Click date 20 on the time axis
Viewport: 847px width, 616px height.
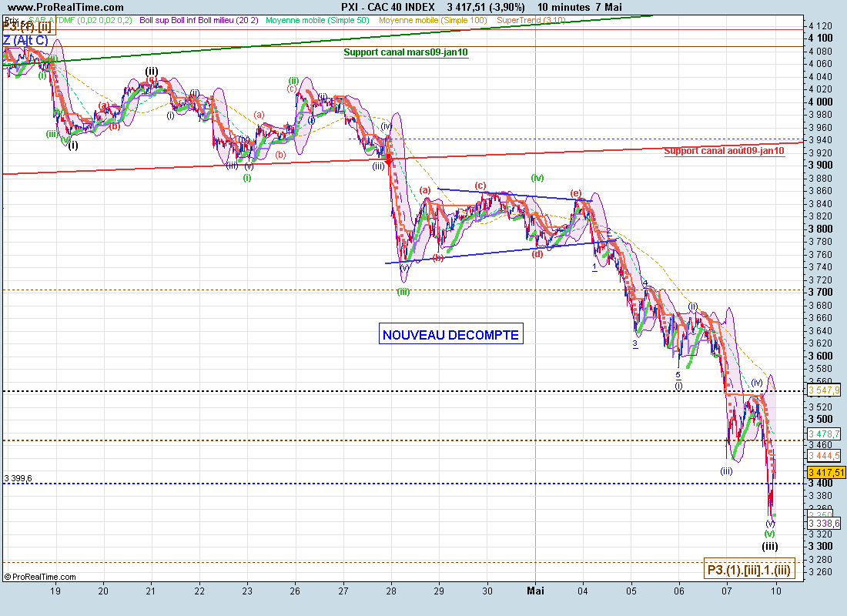coord(103,591)
